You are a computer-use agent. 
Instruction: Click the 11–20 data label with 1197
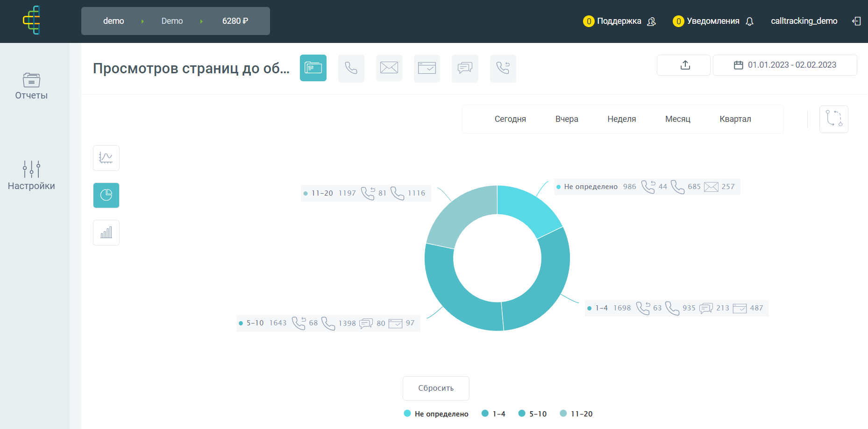(x=366, y=193)
